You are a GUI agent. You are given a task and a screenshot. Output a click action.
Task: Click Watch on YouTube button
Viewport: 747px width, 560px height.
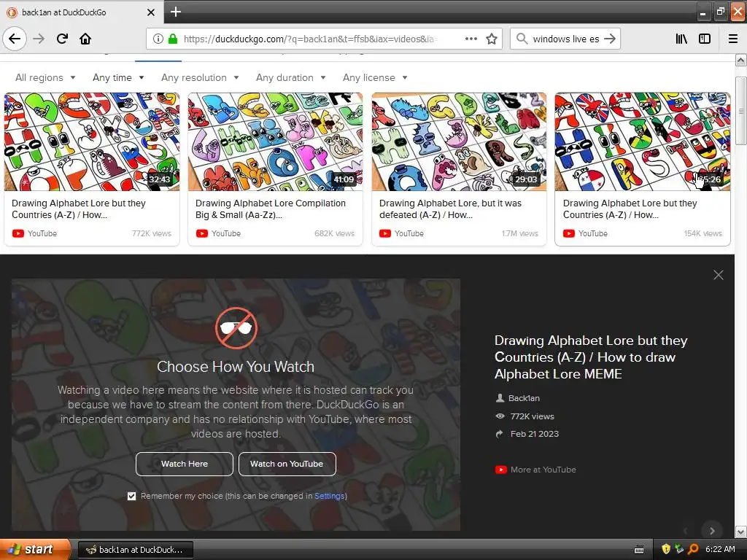(287, 464)
